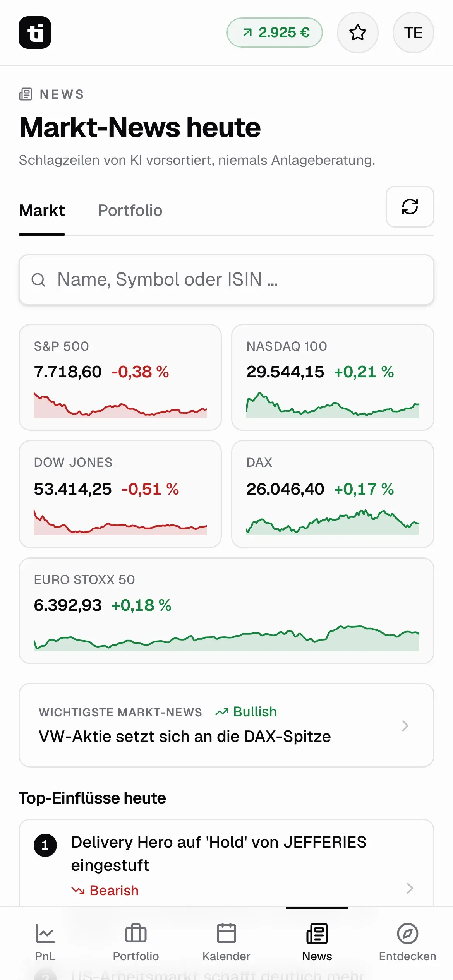Open Entdecken in bottom navigation
The height and width of the screenshot is (980, 453).
pos(408,943)
